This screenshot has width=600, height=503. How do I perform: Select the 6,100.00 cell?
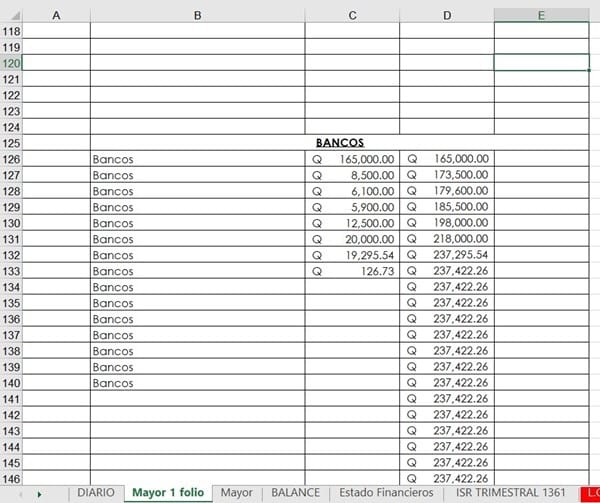tap(352, 191)
